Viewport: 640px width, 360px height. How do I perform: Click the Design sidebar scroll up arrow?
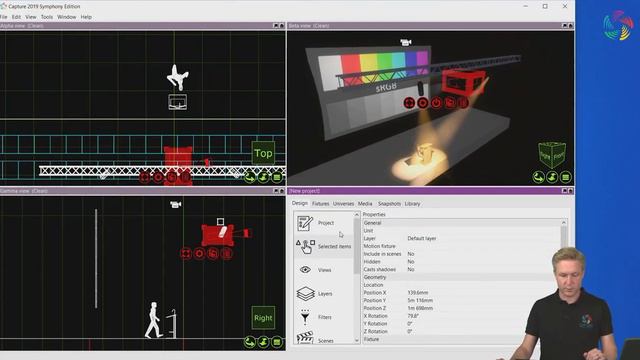click(x=357, y=215)
